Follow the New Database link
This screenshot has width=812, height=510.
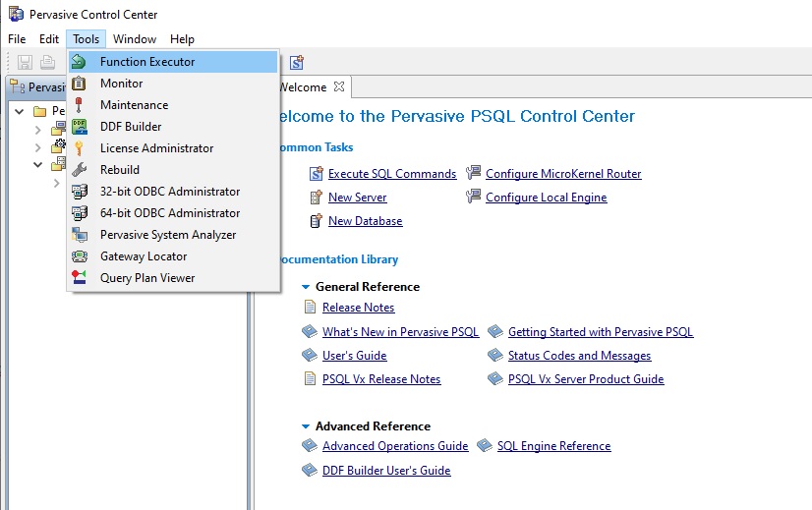[365, 221]
